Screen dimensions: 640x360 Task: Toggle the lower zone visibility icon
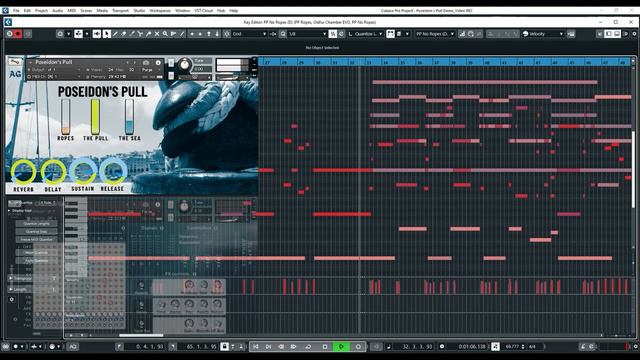[x=617, y=34]
